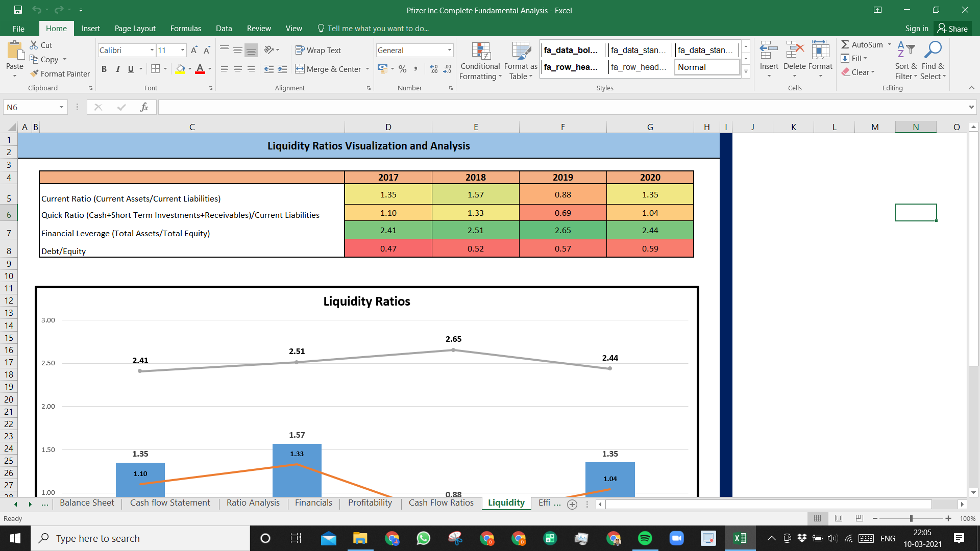980x551 pixels.
Task: Click the Decrease Indent icon
Action: click(x=269, y=69)
